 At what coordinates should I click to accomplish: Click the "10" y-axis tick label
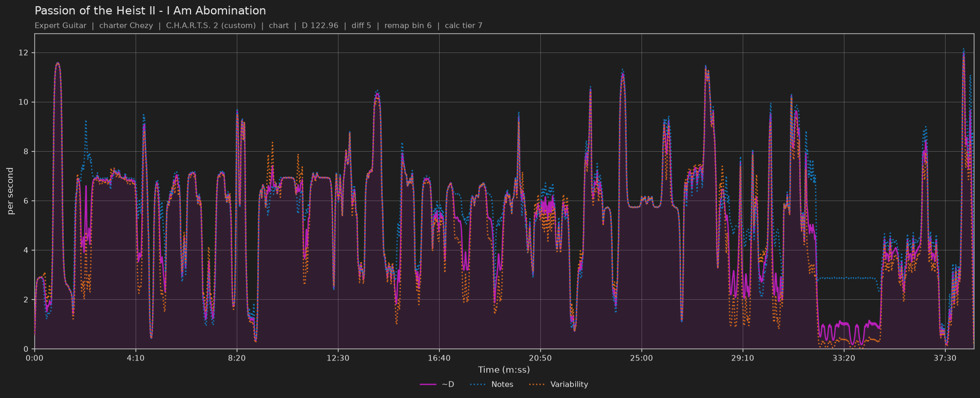(24, 102)
